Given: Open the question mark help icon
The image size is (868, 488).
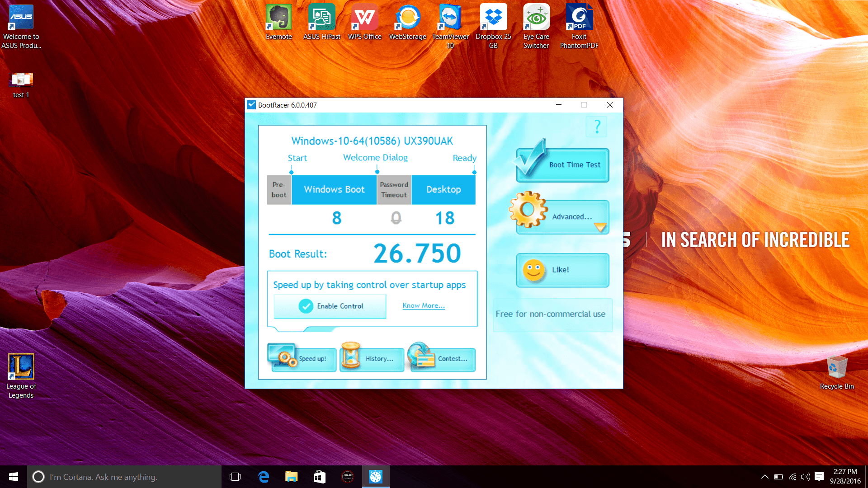Looking at the screenshot, I should point(597,127).
